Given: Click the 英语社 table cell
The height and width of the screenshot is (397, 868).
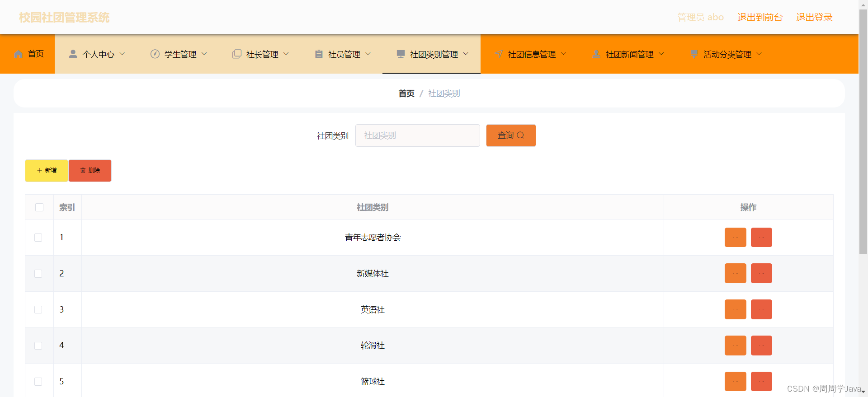Looking at the screenshot, I should pyautogui.click(x=373, y=310).
